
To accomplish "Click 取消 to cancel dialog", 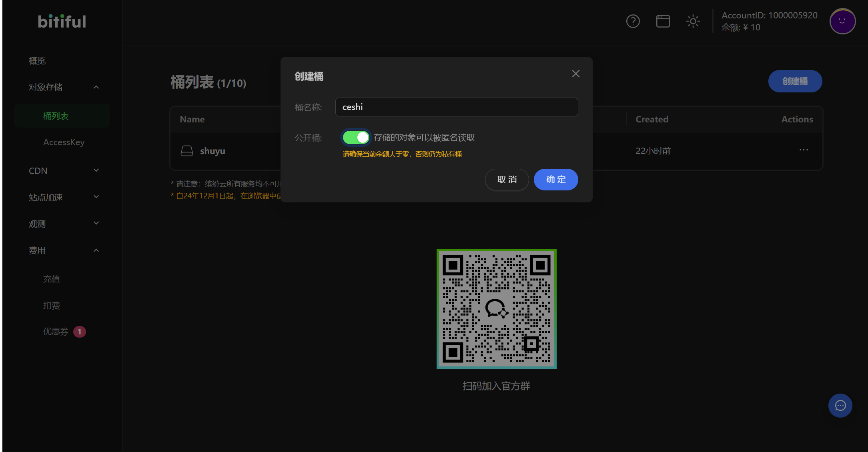I will pyautogui.click(x=507, y=180).
